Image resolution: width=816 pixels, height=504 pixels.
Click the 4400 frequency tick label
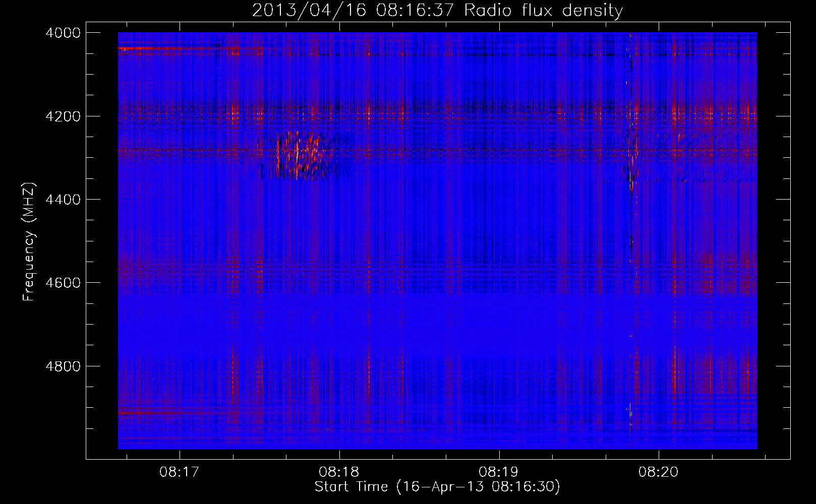[63, 200]
